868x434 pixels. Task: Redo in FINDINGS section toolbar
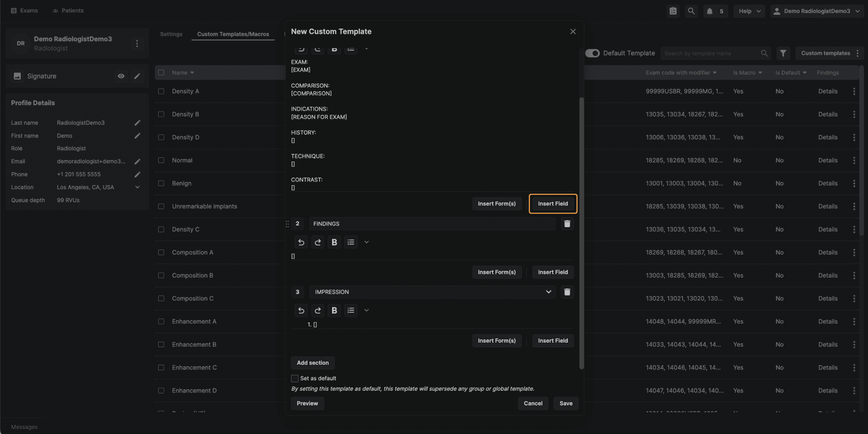(318, 242)
